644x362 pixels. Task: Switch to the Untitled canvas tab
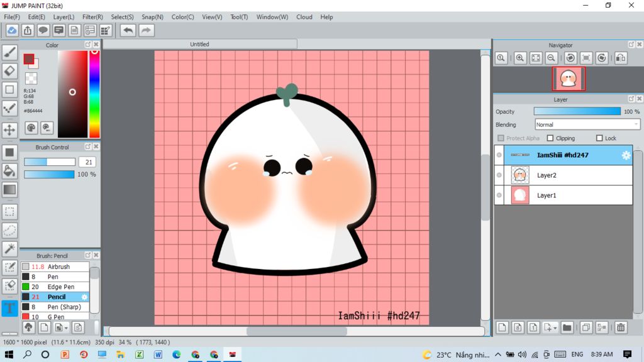pyautogui.click(x=199, y=44)
